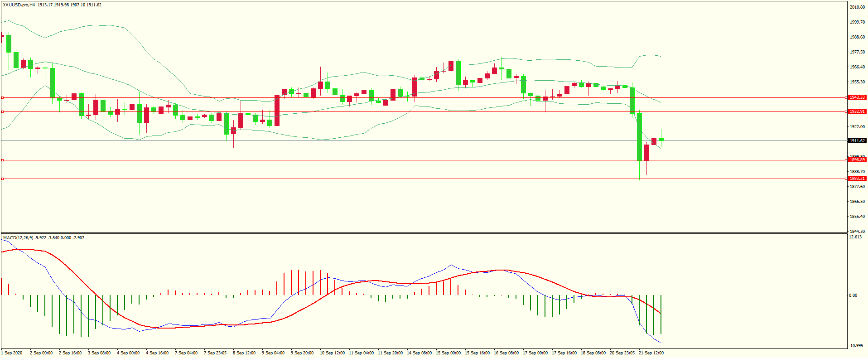Click the 21 Sep 12:00 time label
868x358 pixels.
pyautogui.click(x=651, y=353)
